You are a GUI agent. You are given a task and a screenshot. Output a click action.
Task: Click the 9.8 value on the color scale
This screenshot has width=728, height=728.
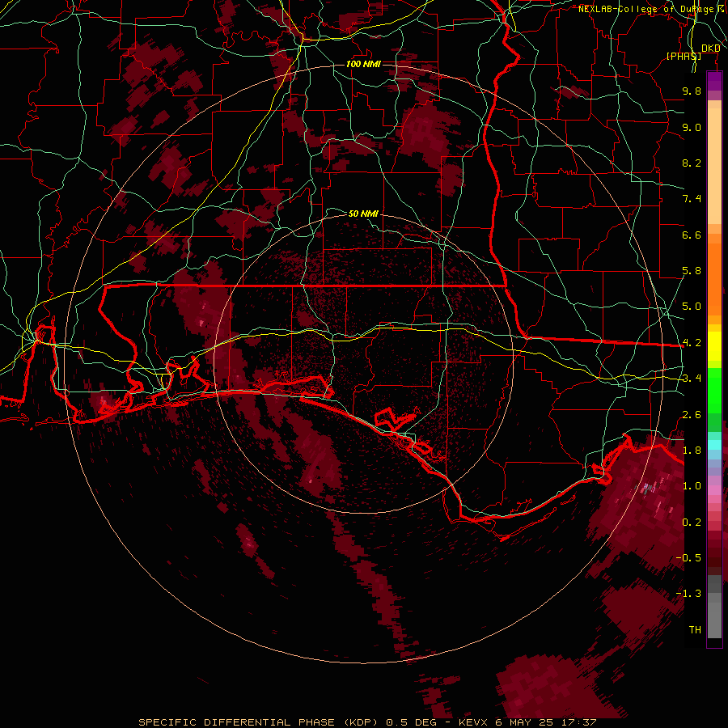(x=692, y=91)
